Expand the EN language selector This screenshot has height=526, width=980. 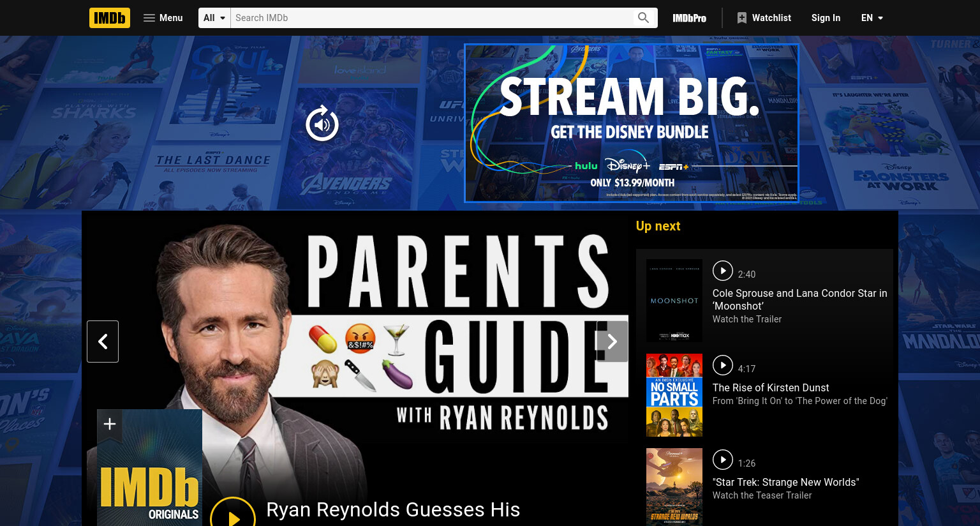(872, 18)
